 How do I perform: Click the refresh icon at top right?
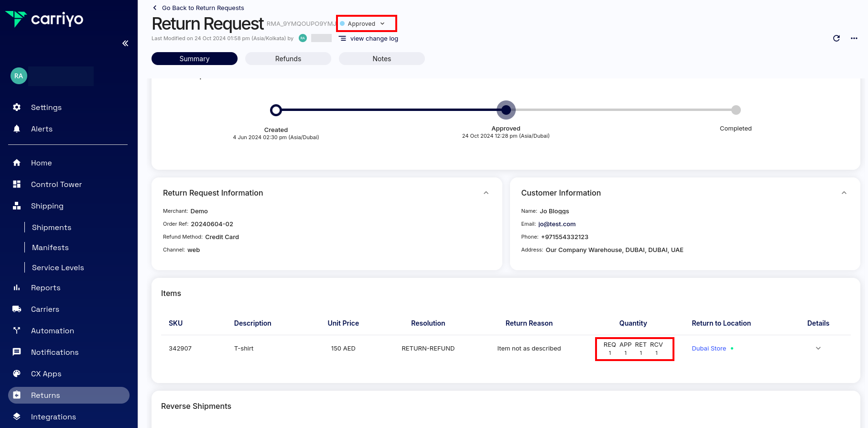click(836, 38)
